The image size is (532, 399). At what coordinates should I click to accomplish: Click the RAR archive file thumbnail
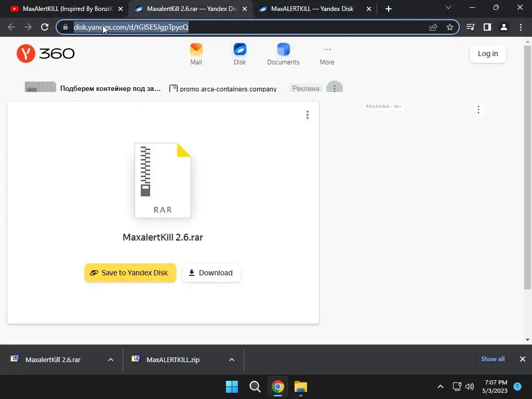pos(163,180)
